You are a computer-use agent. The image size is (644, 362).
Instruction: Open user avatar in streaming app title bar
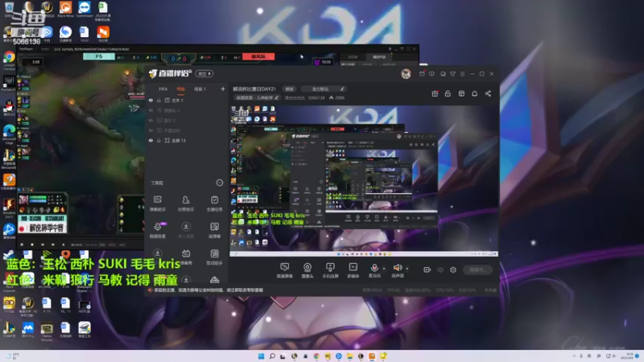(x=406, y=74)
